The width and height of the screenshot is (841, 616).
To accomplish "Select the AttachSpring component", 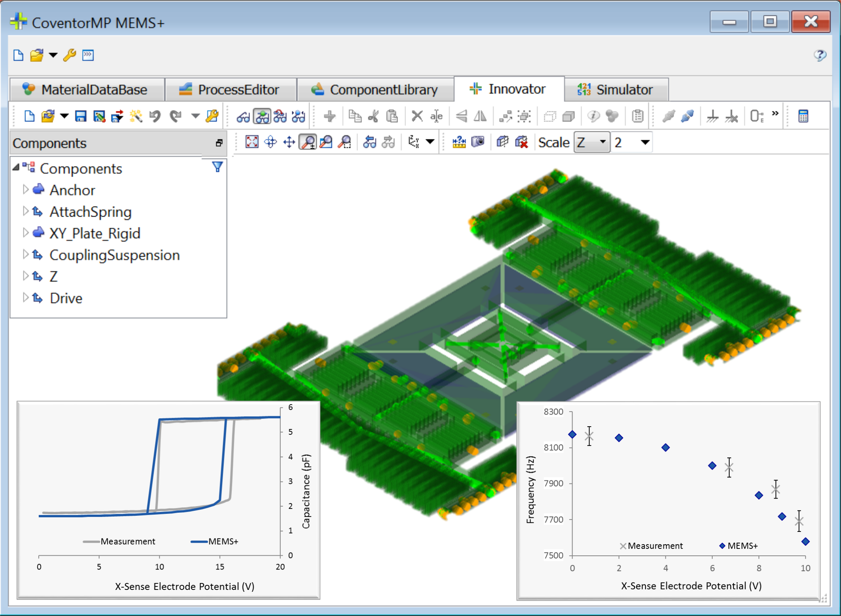I will click(x=91, y=212).
